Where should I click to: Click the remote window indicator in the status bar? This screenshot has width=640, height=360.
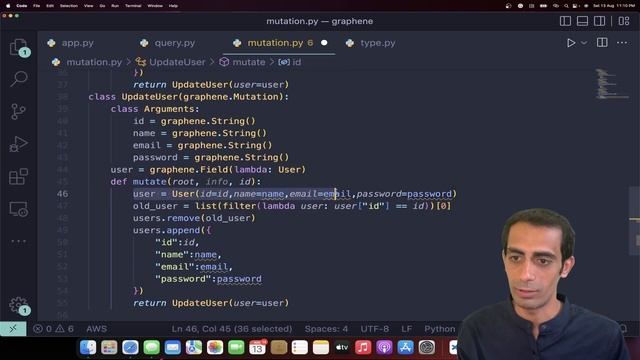coord(13,329)
